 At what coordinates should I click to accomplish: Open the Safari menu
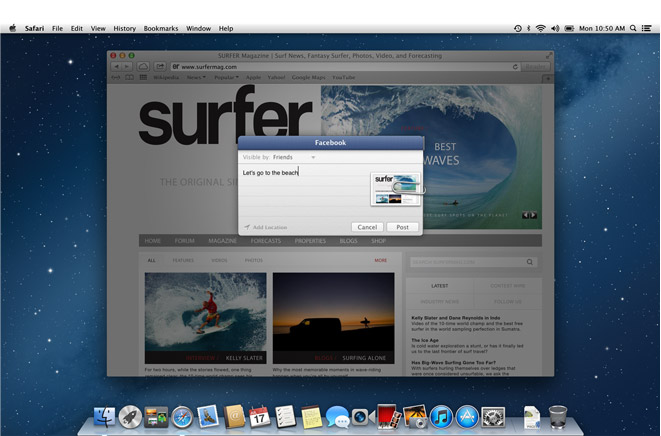click(34, 28)
